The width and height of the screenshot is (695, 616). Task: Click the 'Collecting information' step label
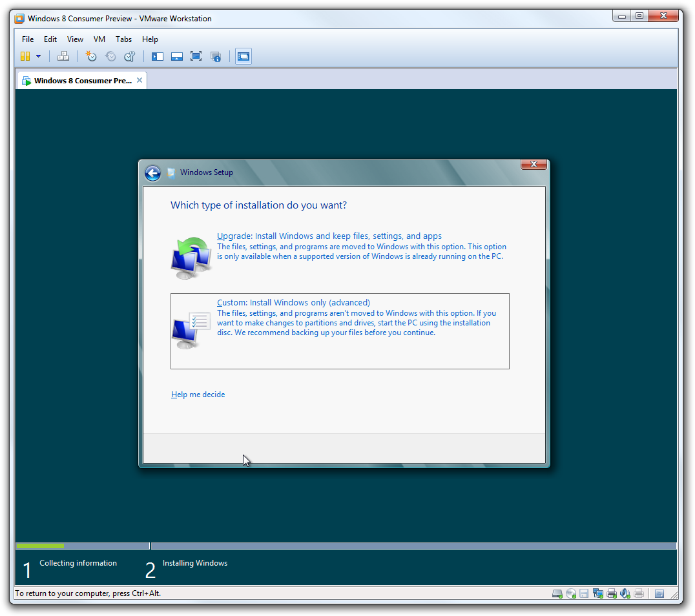coord(78,563)
